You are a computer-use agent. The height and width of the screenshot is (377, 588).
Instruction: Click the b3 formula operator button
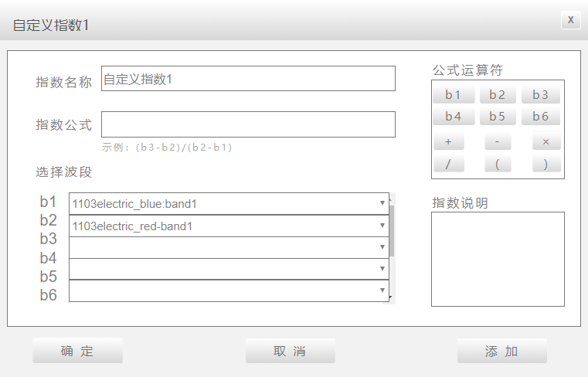541,95
